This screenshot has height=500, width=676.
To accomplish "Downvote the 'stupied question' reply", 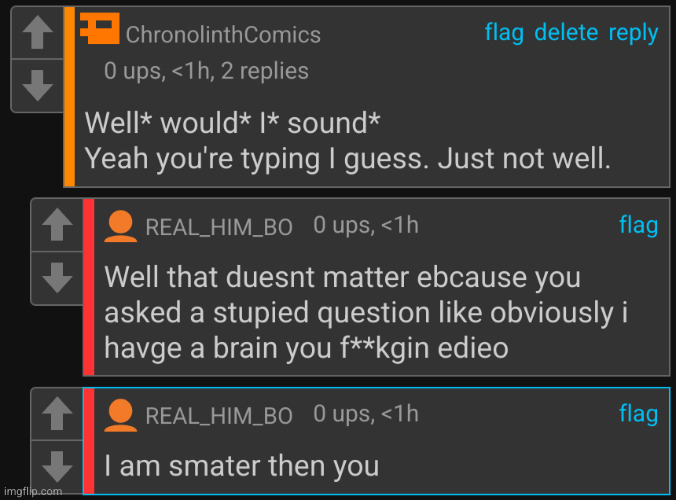I will pos(57,278).
